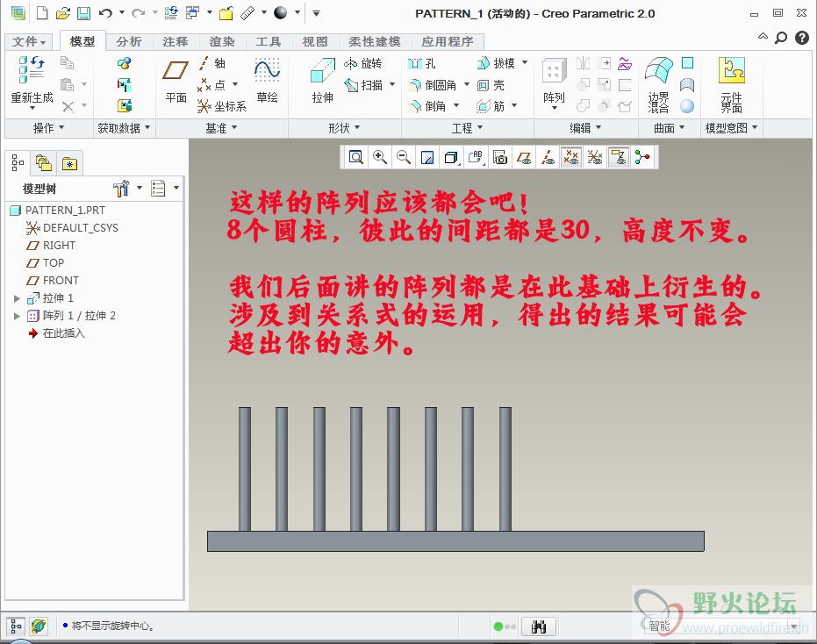This screenshot has height=644, width=817.
Task: Open Boundary Blend (边界混合) tool
Action: tap(658, 83)
